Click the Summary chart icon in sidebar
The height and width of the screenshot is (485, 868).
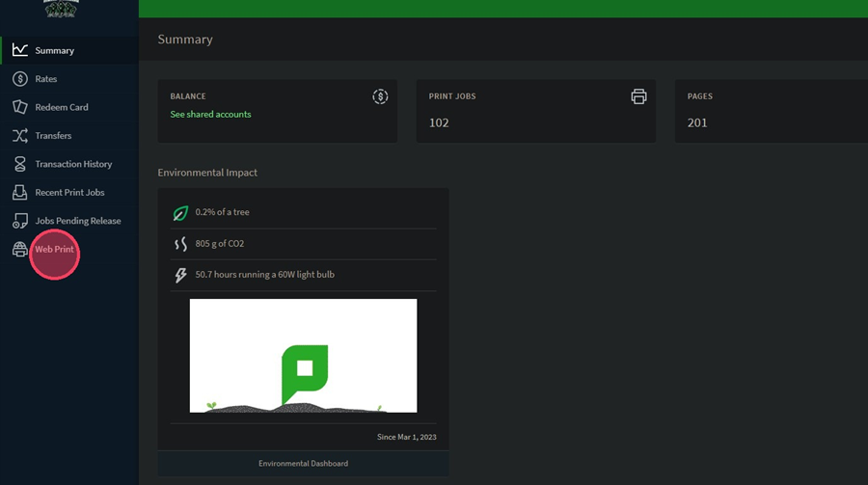tap(20, 50)
